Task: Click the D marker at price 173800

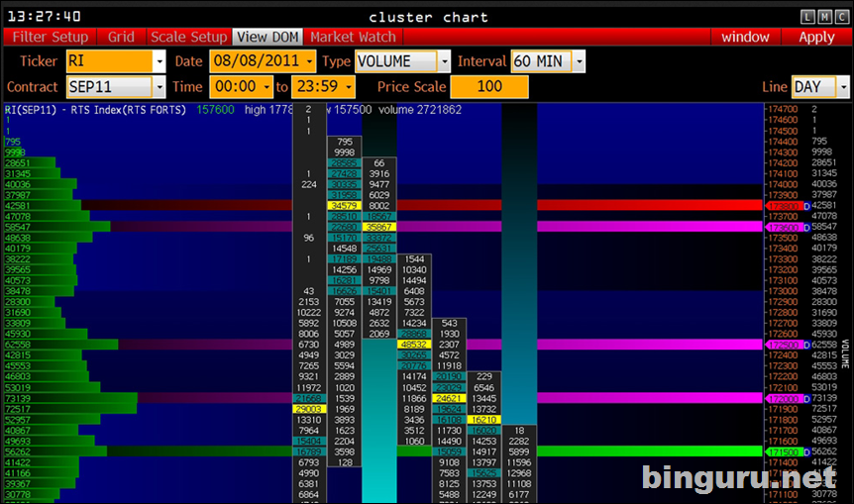Action: pyautogui.click(x=807, y=206)
